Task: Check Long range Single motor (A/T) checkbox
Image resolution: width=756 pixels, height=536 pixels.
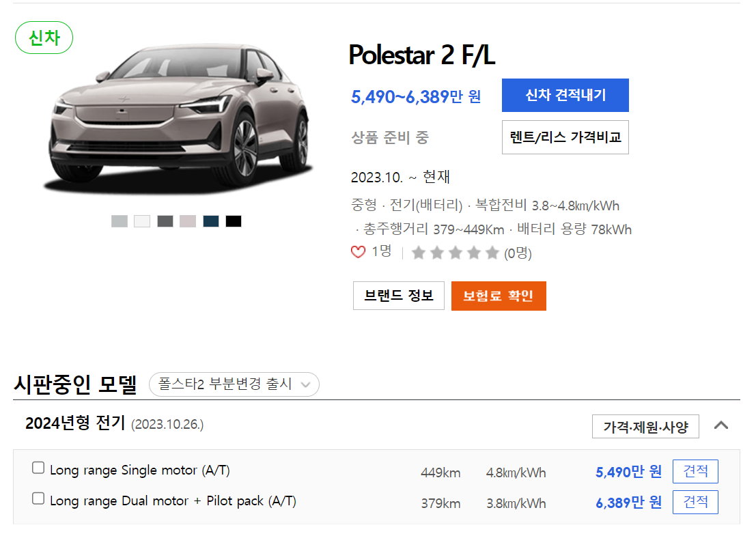Action: 38,468
